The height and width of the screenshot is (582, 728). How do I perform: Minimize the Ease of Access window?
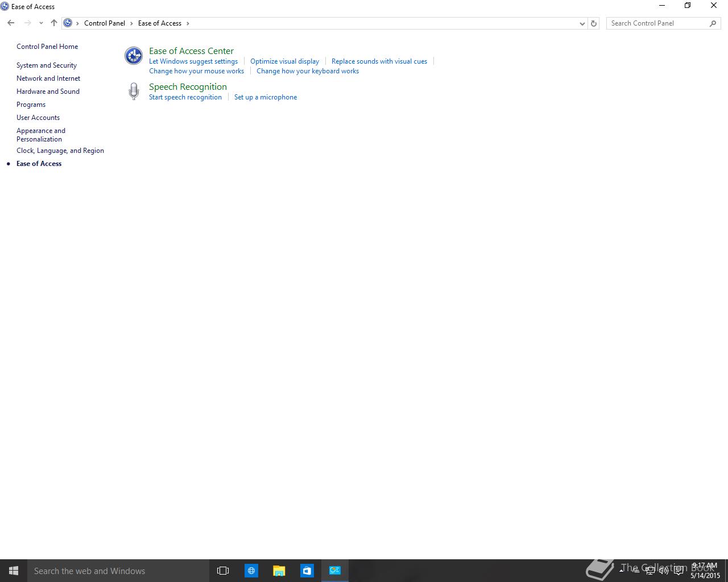pyautogui.click(x=661, y=6)
